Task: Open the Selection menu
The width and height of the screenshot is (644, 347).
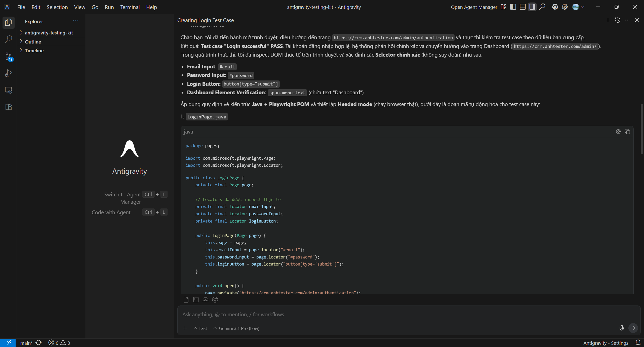Action: (x=57, y=7)
